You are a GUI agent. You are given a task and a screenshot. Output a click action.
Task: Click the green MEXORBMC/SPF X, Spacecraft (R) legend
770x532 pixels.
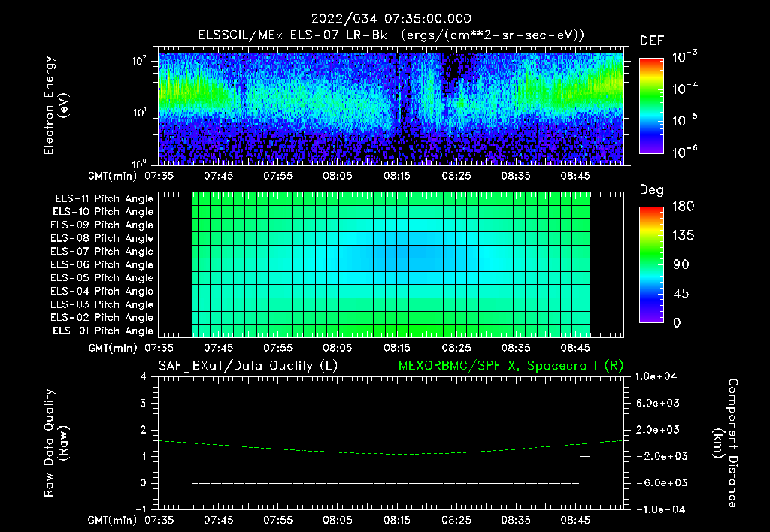(x=511, y=366)
